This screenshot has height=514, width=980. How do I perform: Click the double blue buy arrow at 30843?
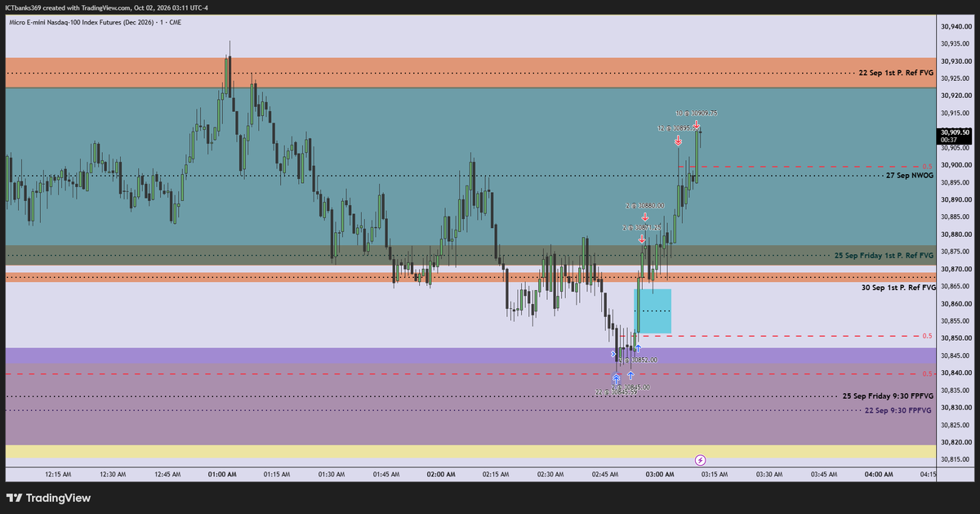(x=616, y=379)
